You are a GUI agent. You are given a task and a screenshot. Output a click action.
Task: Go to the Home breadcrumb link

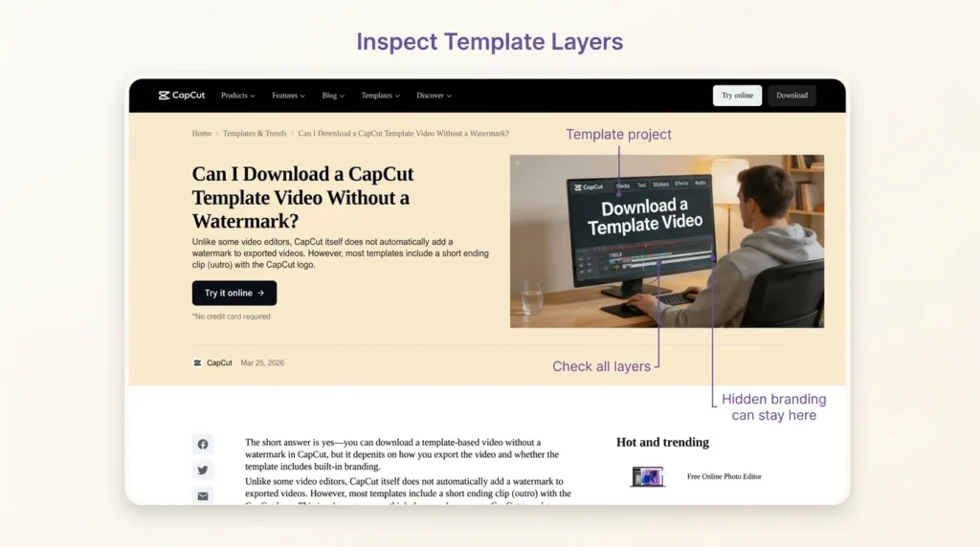(x=201, y=134)
